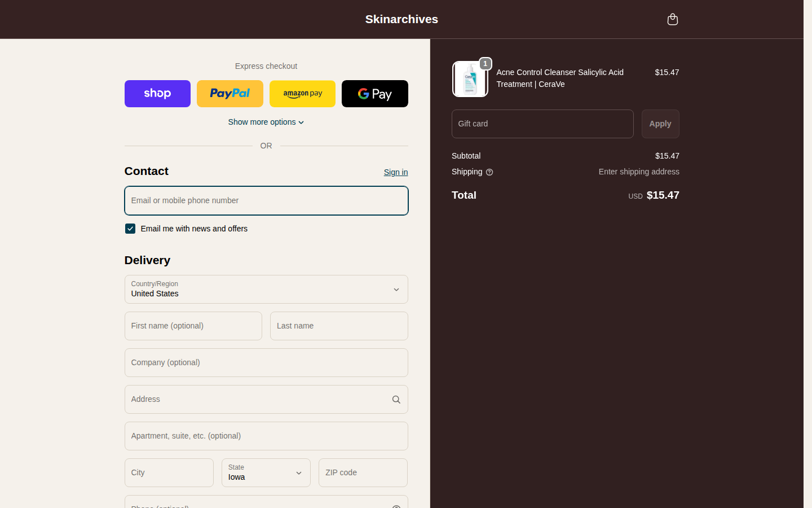The image size is (812, 508).
Task: Click the shipping help question mark icon
Action: click(x=489, y=172)
